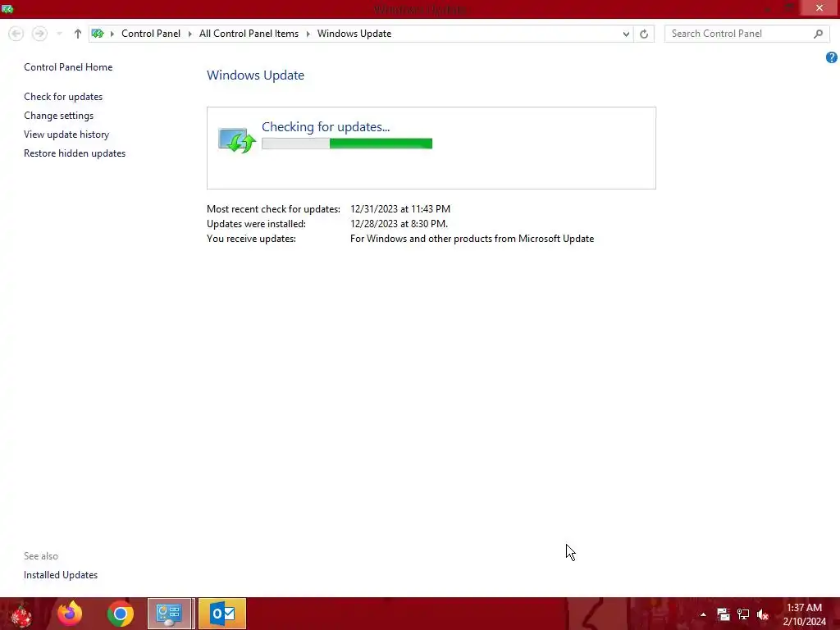This screenshot has width=840, height=630.
Task: Open Help with the blue question icon
Action: (832, 57)
